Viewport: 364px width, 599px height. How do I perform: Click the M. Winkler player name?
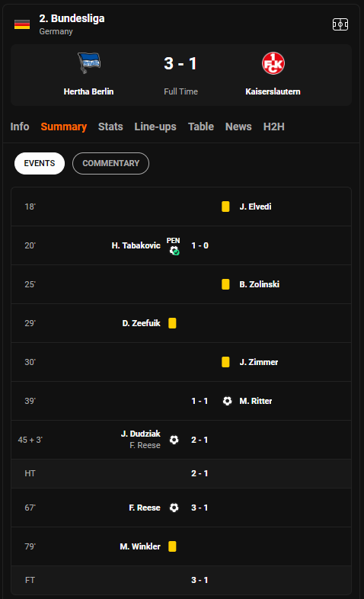[140, 546]
